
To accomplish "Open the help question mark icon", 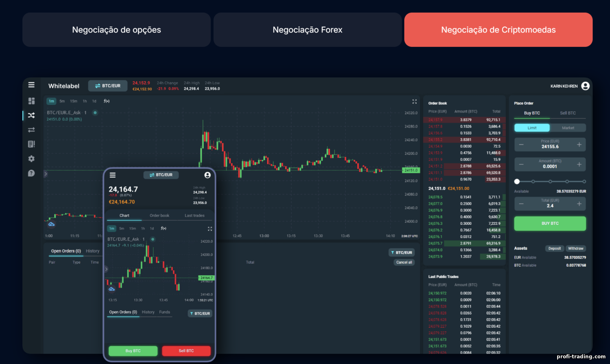I will click(x=31, y=173).
